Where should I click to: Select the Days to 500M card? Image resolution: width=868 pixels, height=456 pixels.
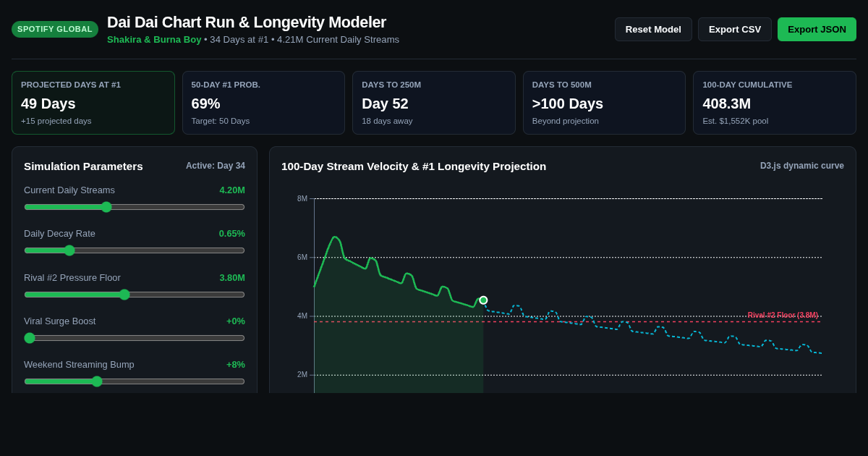pyautogui.click(x=604, y=103)
